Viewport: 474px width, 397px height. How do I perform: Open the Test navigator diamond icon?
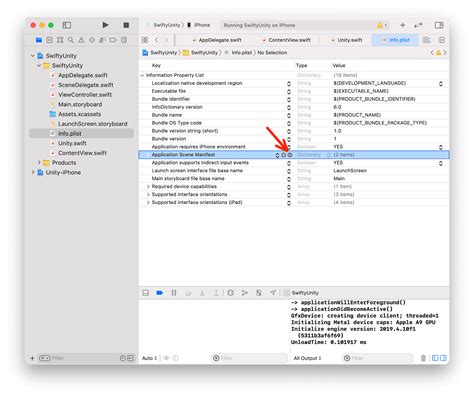(92, 40)
